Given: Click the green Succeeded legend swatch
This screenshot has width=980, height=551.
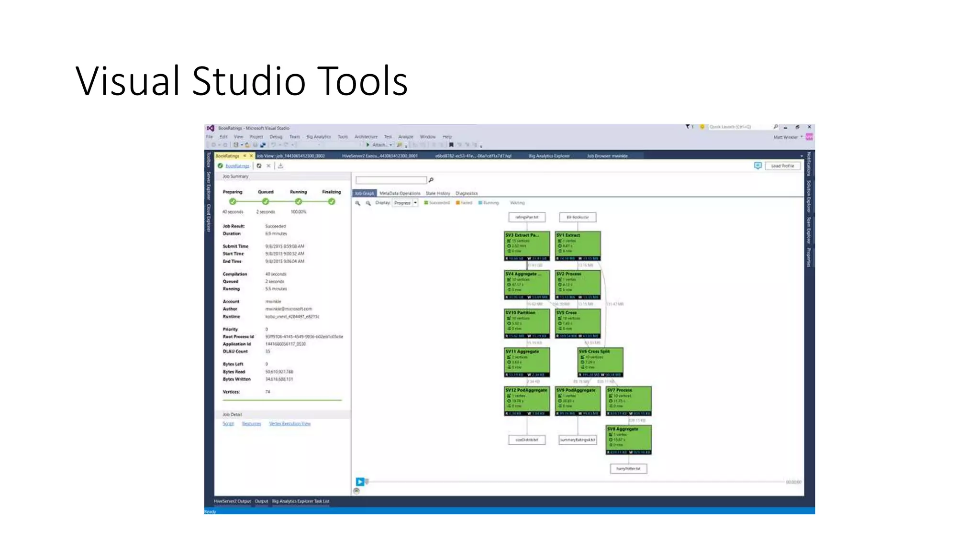Looking at the screenshot, I should [x=426, y=203].
